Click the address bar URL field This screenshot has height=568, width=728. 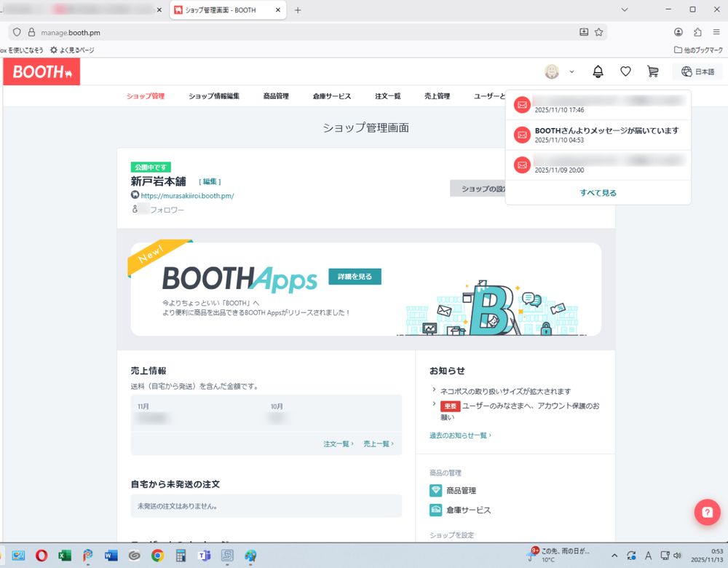(x=306, y=33)
